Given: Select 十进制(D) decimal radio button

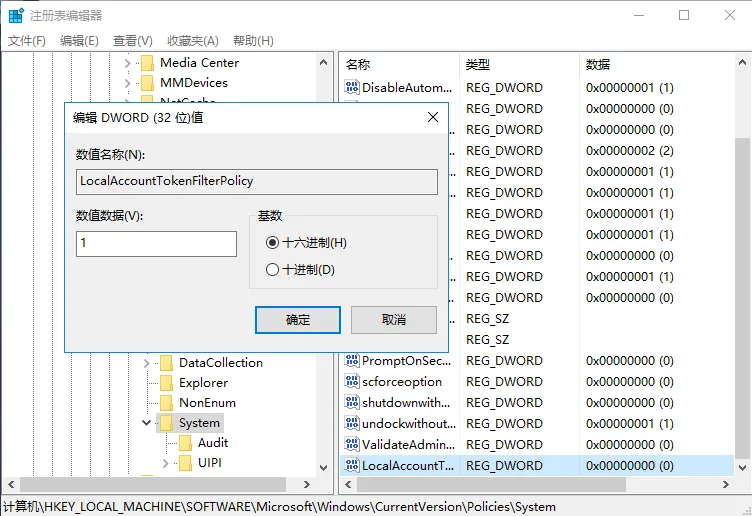Looking at the screenshot, I should pyautogui.click(x=272, y=270).
